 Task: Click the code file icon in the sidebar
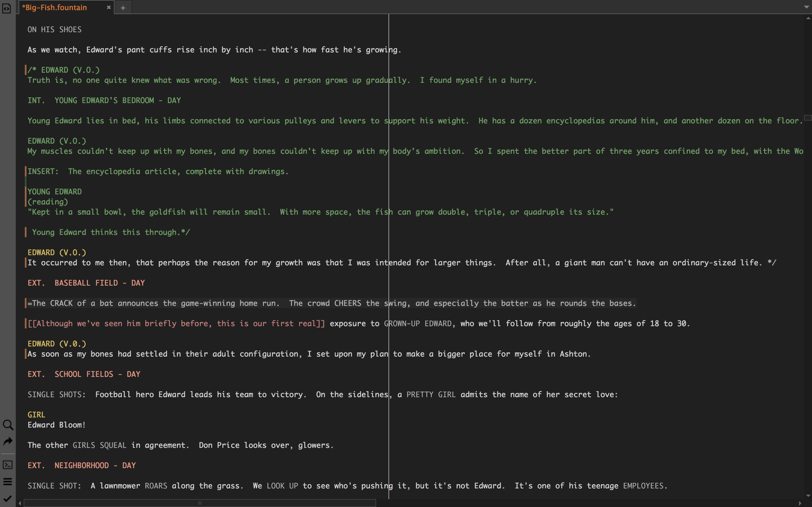[6, 8]
